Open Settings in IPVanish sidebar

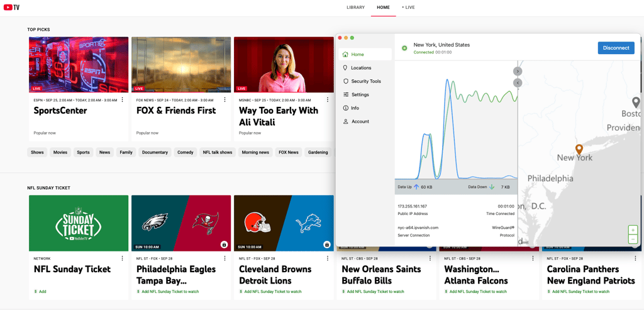pyautogui.click(x=365, y=94)
